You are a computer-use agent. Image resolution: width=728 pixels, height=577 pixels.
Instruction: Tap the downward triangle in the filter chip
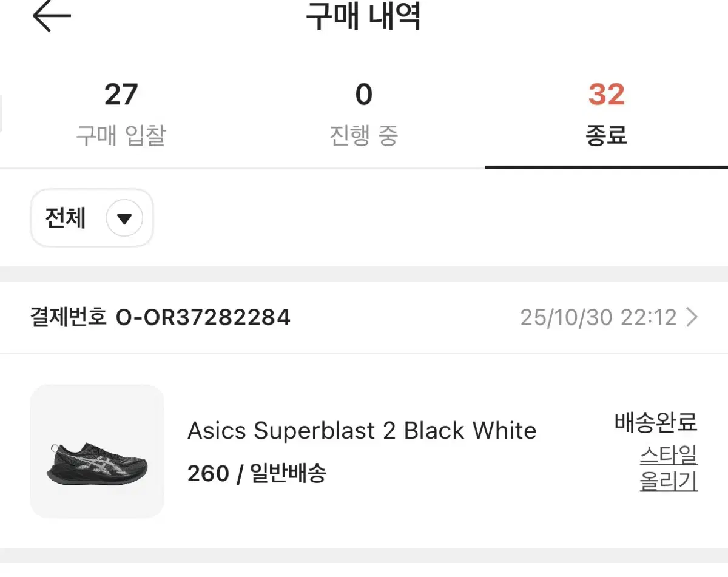point(125,218)
